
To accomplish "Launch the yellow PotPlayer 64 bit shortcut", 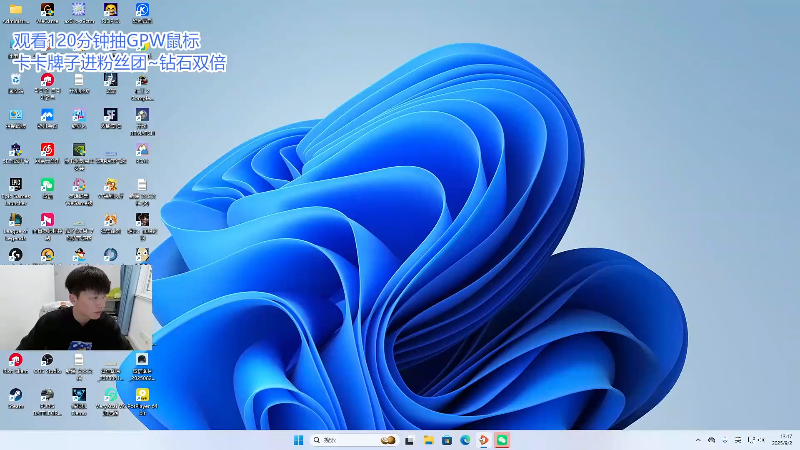I will (142, 395).
